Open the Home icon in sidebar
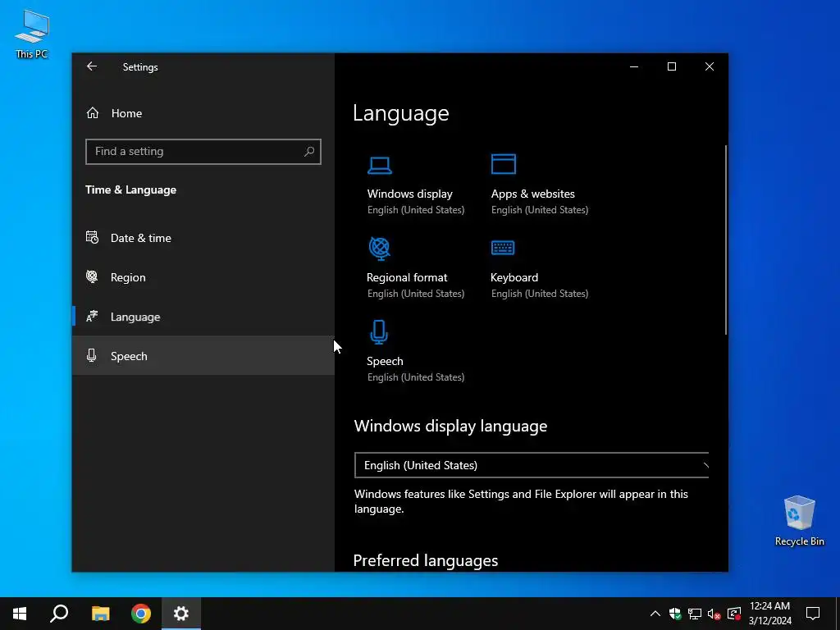This screenshot has height=630, width=840. [93, 113]
